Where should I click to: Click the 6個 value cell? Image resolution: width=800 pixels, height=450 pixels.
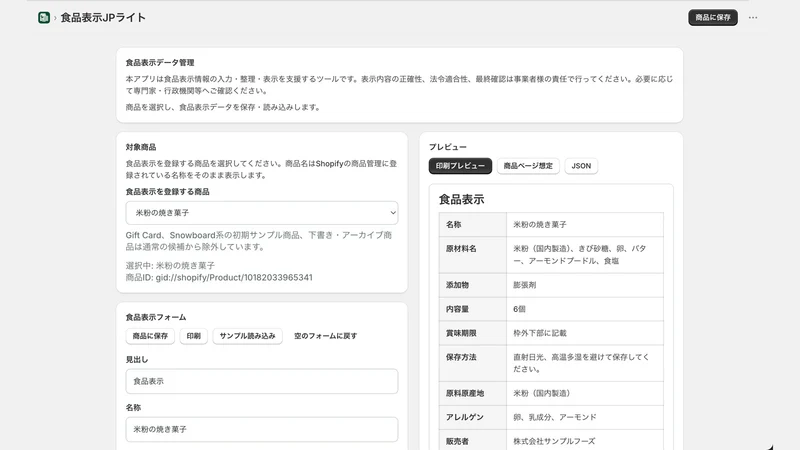585,309
